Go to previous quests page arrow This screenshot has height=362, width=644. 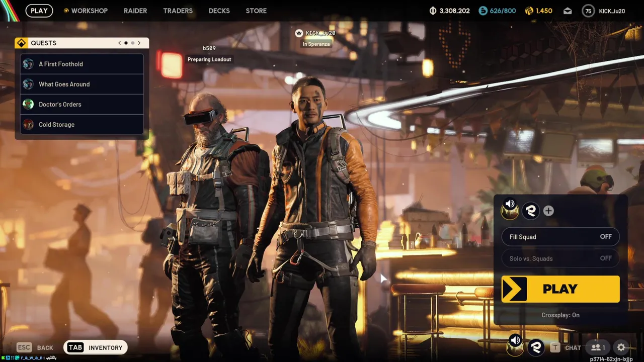[119, 43]
